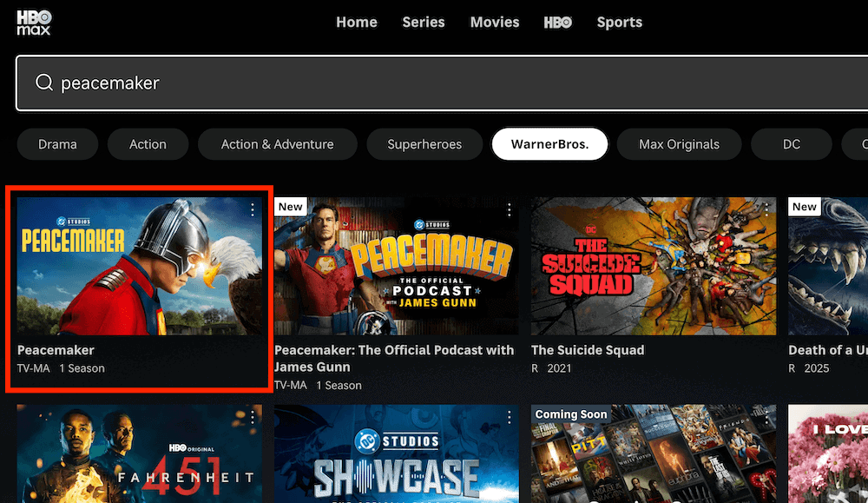
Task: Switch to the Sports section
Action: pos(620,23)
